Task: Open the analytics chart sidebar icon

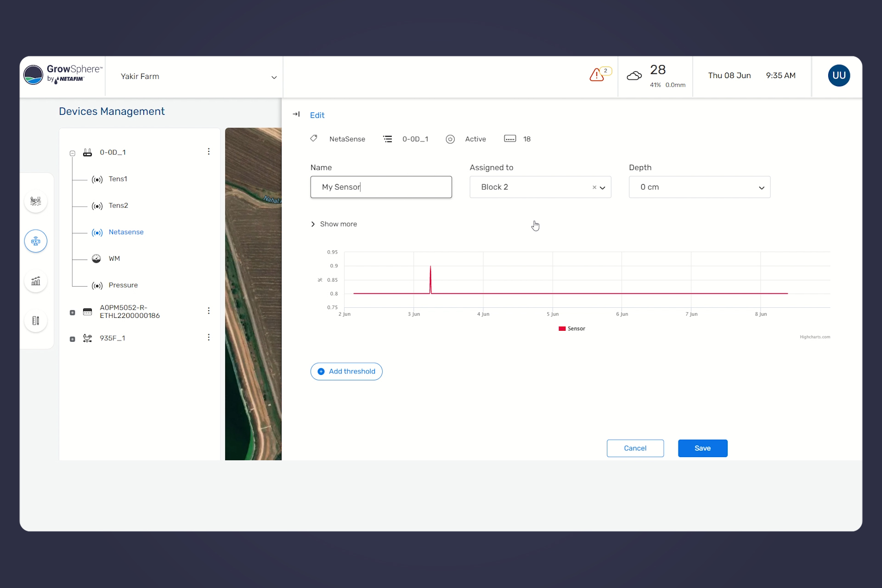Action: 36,281
